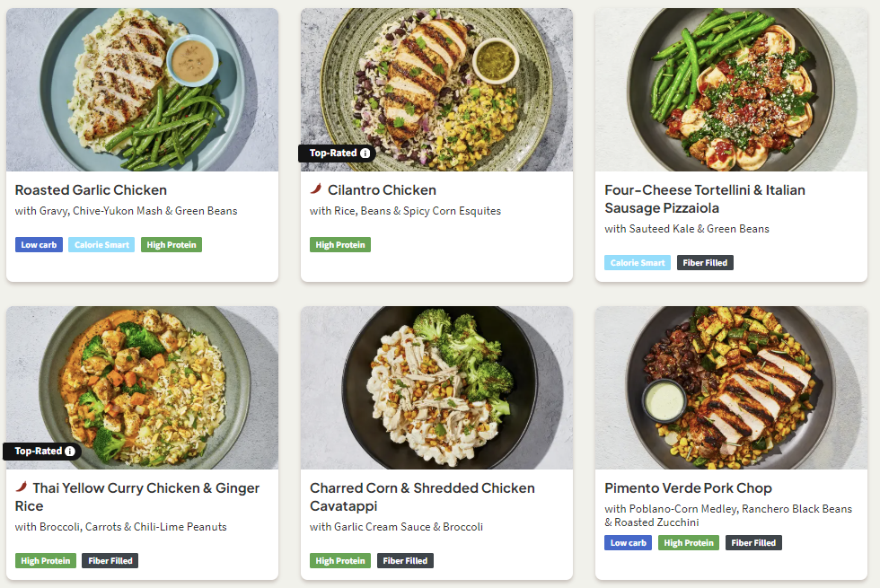Open the Roasted Garlic Chicken meal photo
The image size is (880, 588).
(x=142, y=90)
